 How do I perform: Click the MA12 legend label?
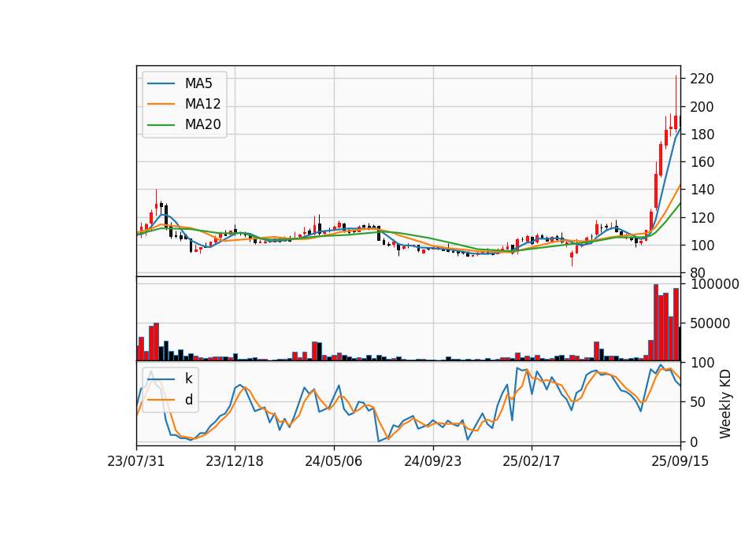202,104
